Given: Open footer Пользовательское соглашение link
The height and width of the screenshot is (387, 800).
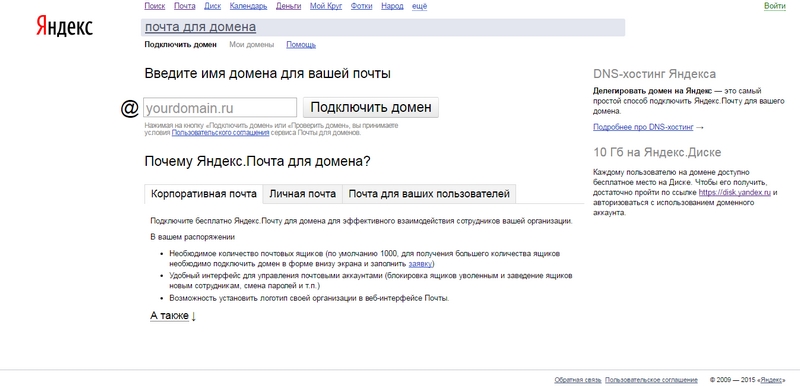Looking at the screenshot, I should 652,380.
